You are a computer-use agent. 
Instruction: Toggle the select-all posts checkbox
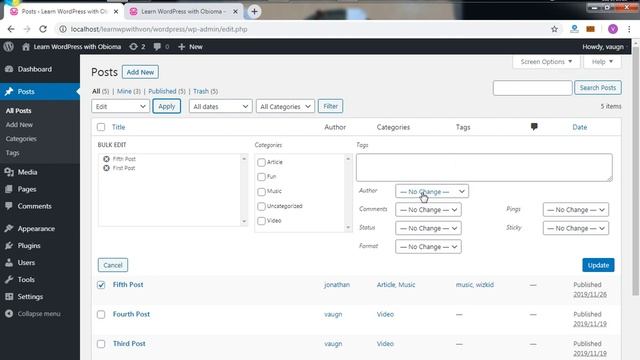coord(101,127)
